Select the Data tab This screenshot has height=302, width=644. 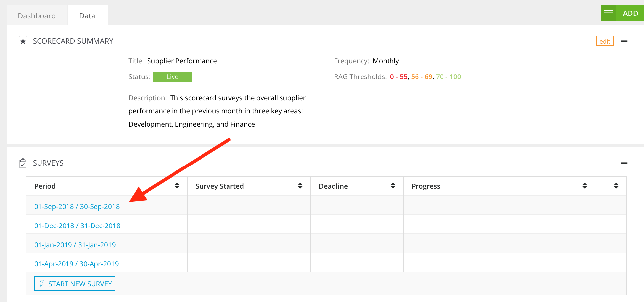(x=87, y=16)
